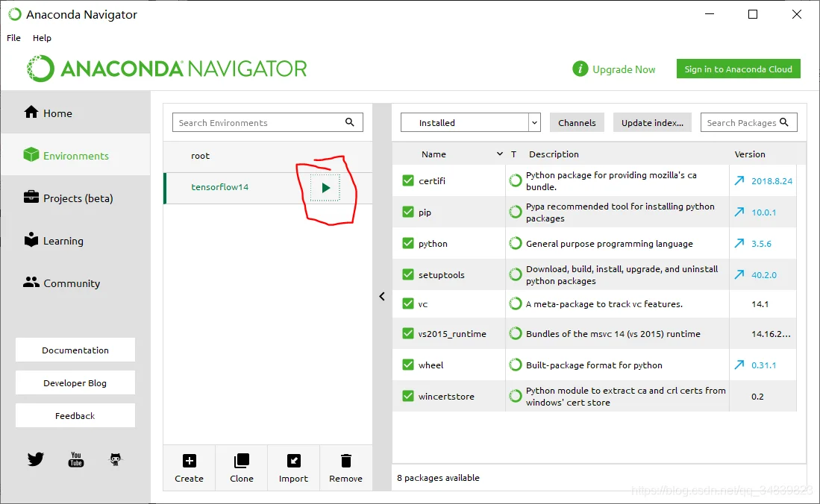Click the vc package type icon
The width and height of the screenshot is (820, 504).
(515, 303)
